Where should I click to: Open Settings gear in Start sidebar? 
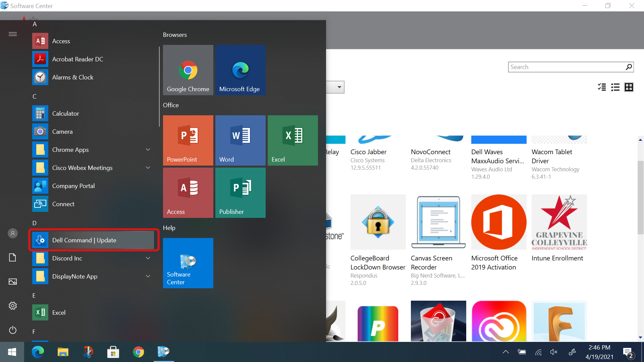pyautogui.click(x=13, y=306)
